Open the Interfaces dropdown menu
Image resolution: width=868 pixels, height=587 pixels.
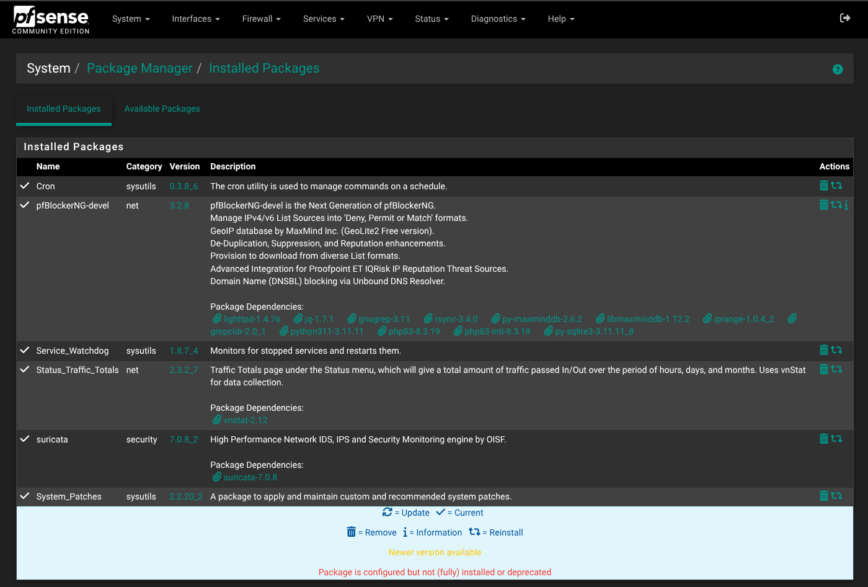tap(195, 19)
